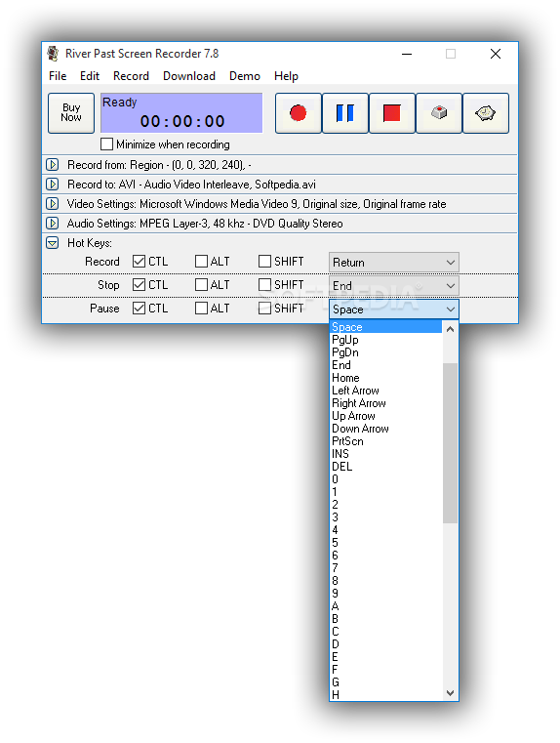Select PrtScn in the key list

click(x=385, y=441)
